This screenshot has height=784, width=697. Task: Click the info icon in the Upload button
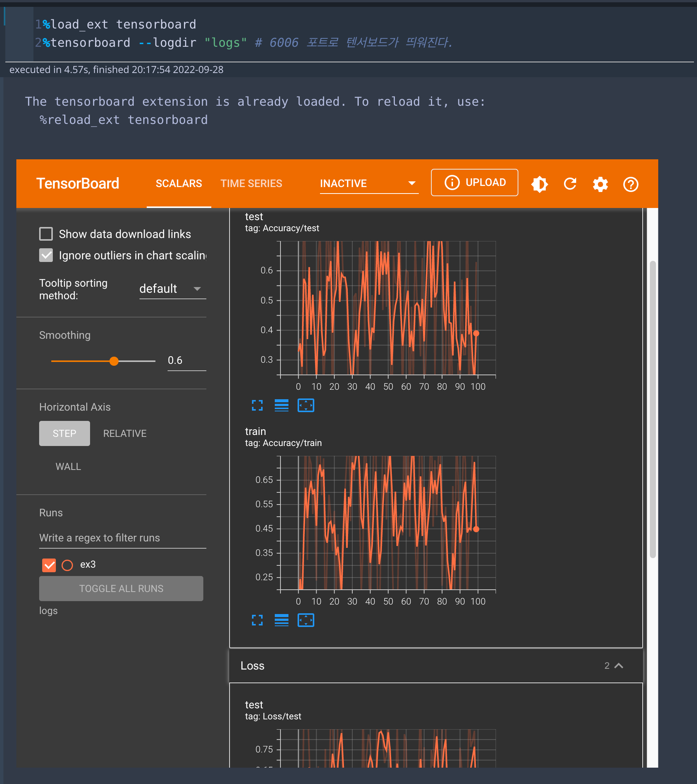451,182
